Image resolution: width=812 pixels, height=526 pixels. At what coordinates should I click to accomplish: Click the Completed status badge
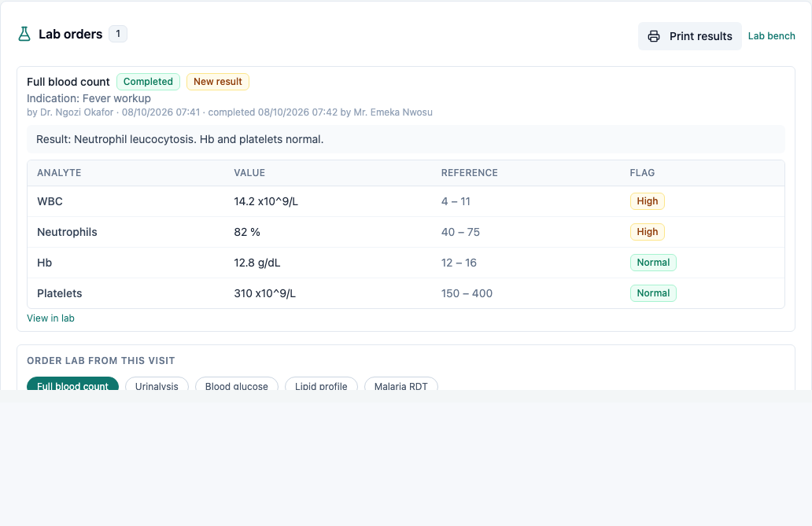pyautogui.click(x=148, y=82)
